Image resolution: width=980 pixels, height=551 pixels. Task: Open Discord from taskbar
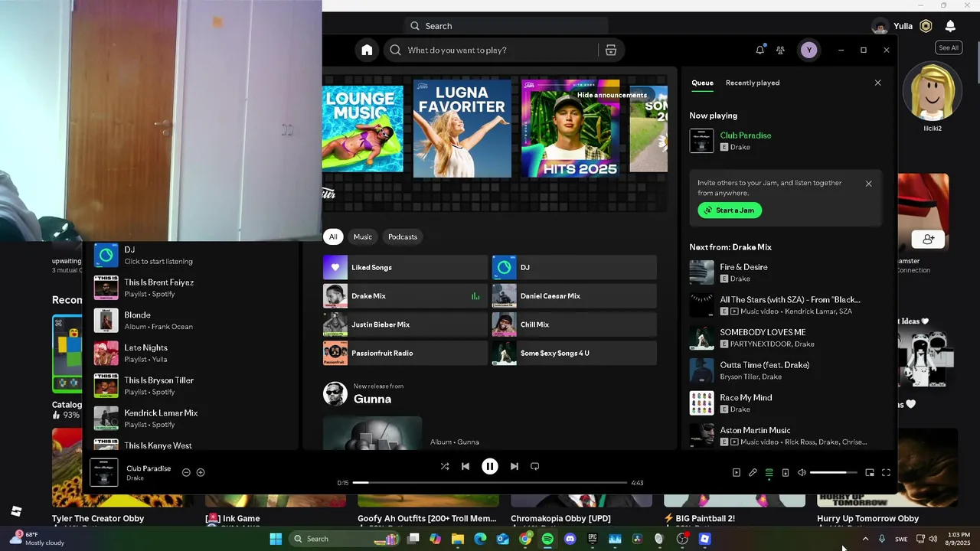coord(570,539)
